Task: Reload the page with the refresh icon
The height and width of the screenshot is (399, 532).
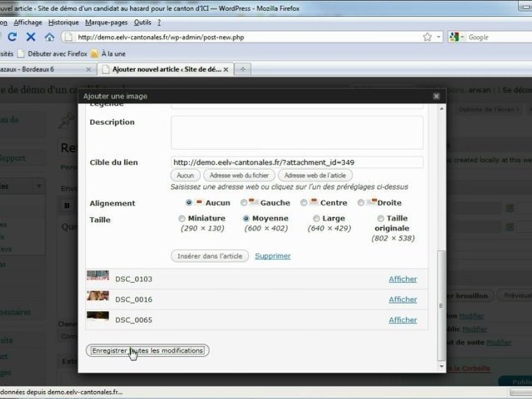Action: (13, 37)
